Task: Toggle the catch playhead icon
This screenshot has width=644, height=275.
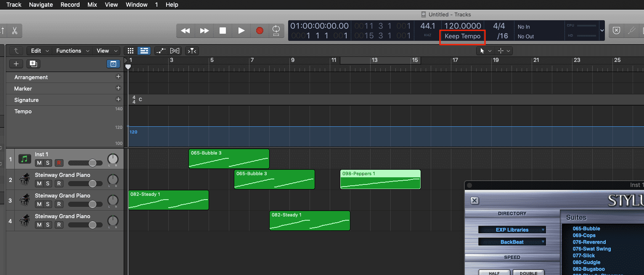Action: click(192, 51)
